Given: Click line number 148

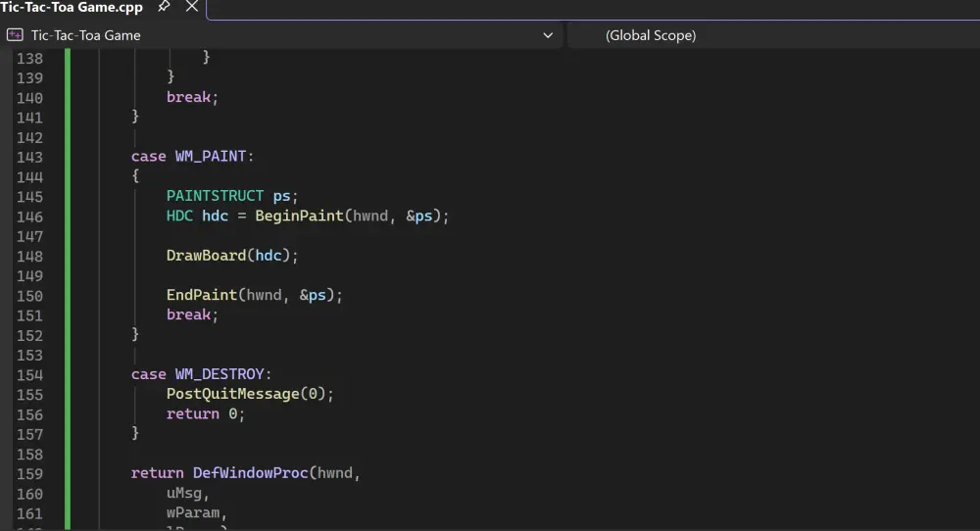Looking at the screenshot, I should coord(29,256).
